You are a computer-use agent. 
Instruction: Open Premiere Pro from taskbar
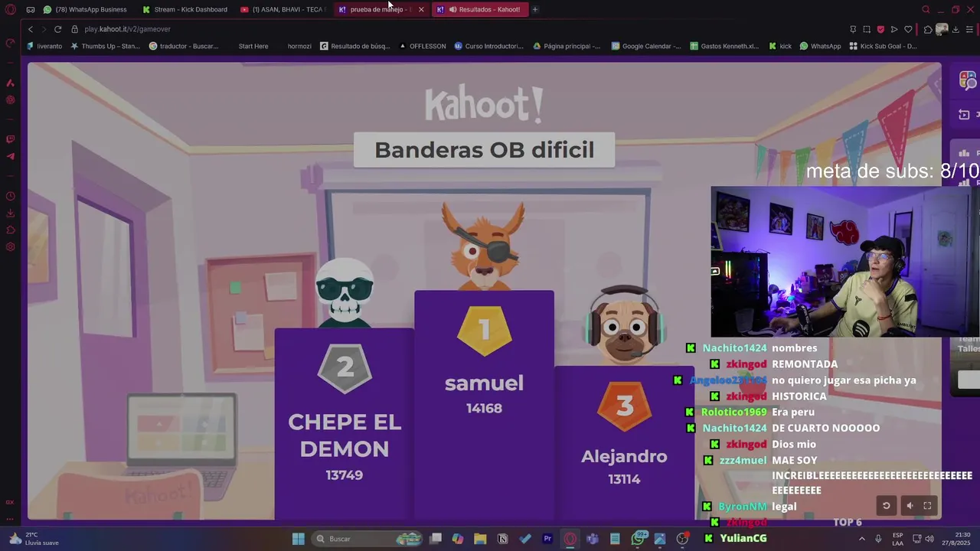point(547,539)
